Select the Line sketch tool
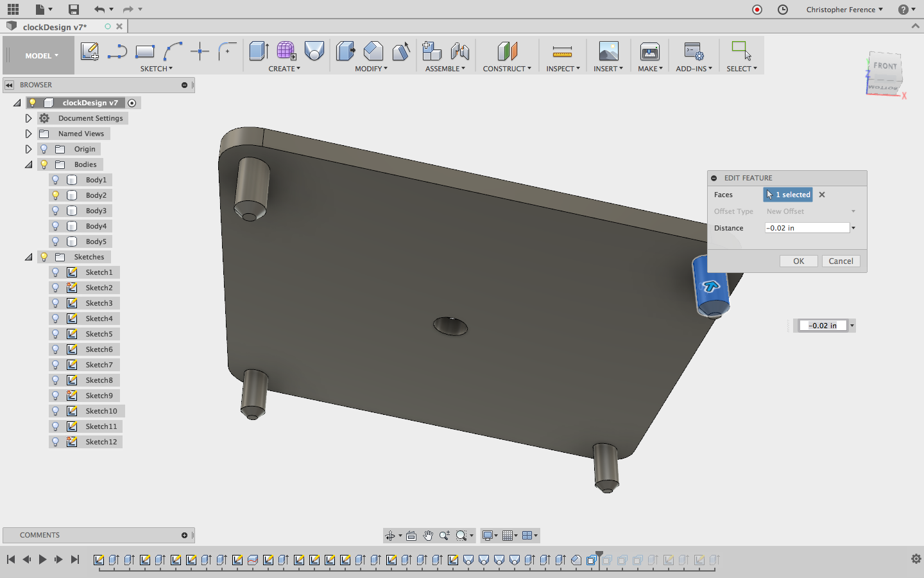This screenshot has height=578, width=924. click(117, 51)
